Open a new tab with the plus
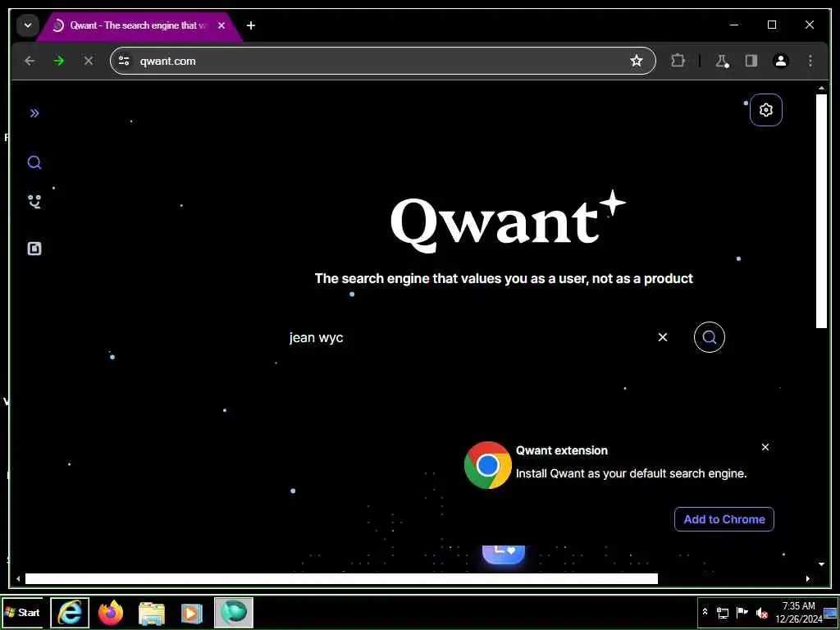 pyautogui.click(x=251, y=25)
